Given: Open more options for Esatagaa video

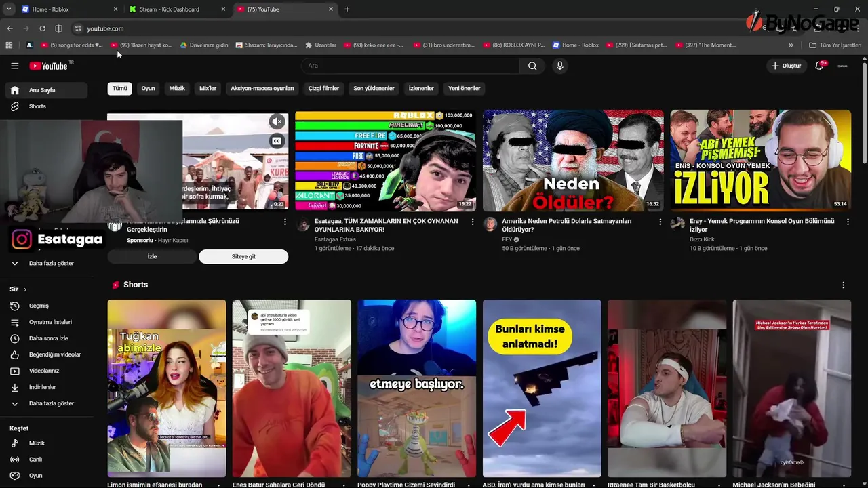Looking at the screenshot, I should (473, 222).
